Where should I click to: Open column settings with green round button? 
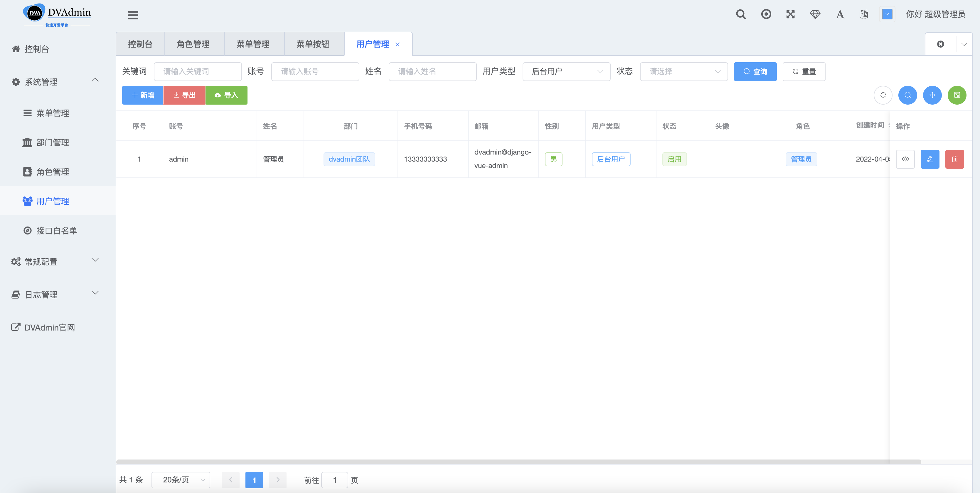click(957, 95)
